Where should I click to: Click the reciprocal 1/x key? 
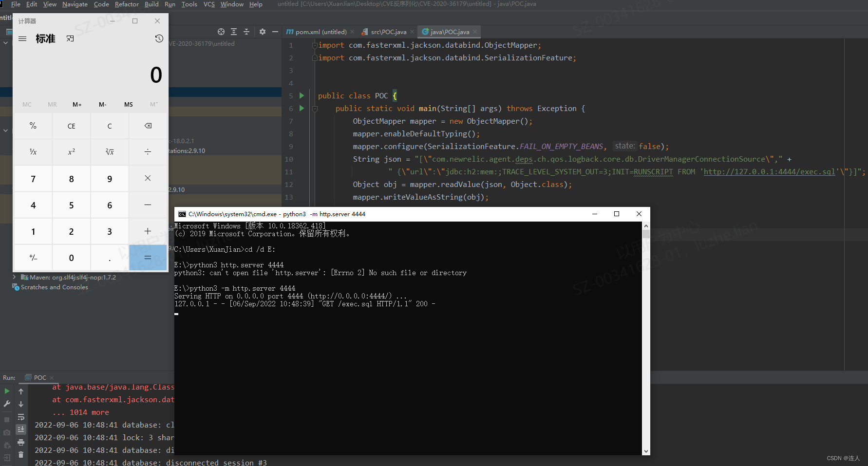[x=33, y=152]
